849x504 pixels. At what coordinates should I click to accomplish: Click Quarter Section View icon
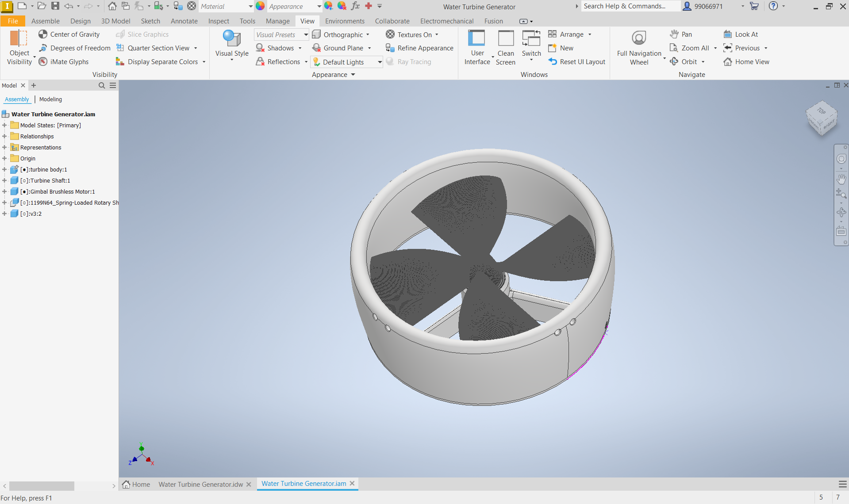120,48
